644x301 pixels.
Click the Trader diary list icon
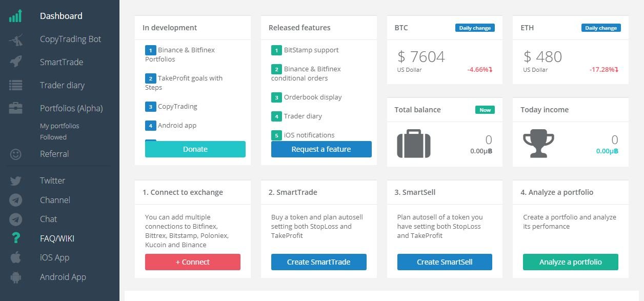coord(15,85)
